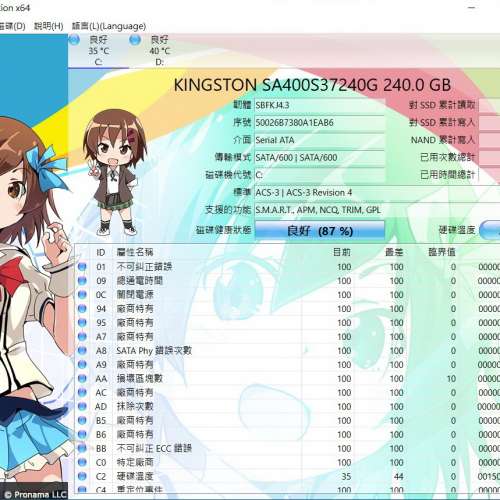Click status icon for attribute A8
This screenshot has height=500, width=500.
(x=82, y=351)
